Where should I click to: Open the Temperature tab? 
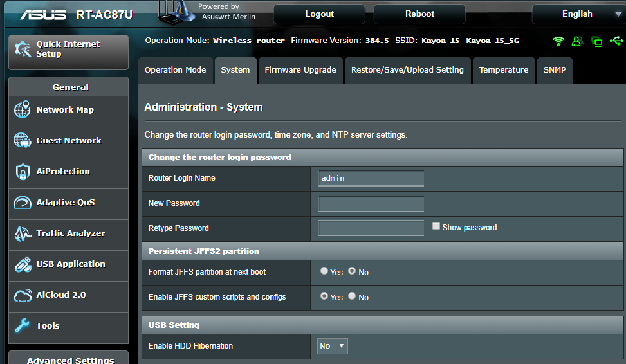point(503,70)
